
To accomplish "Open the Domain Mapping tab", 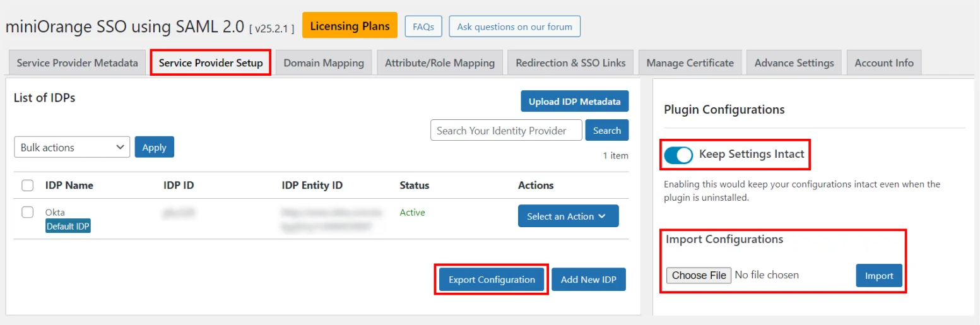I will 324,62.
